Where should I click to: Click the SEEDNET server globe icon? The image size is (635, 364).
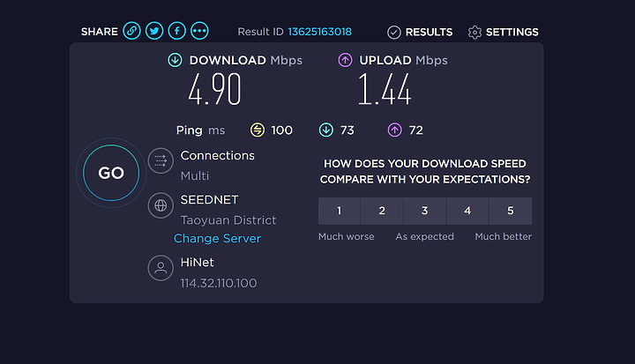(161, 205)
